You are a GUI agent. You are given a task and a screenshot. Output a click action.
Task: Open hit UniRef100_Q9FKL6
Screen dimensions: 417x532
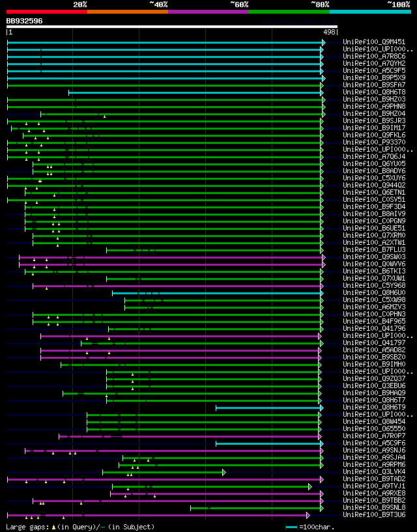374,135
